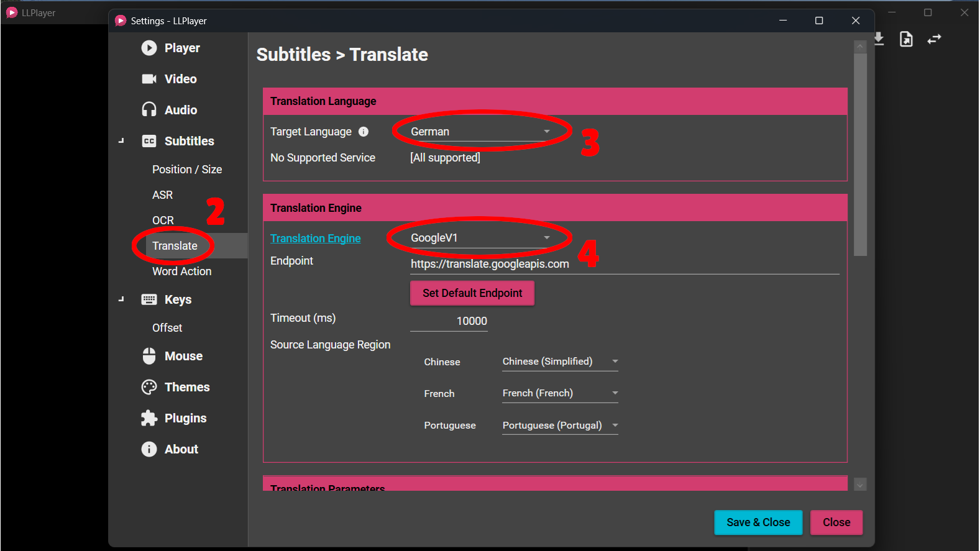
Task: Follow the Translation Engine link
Action: click(x=316, y=239)
